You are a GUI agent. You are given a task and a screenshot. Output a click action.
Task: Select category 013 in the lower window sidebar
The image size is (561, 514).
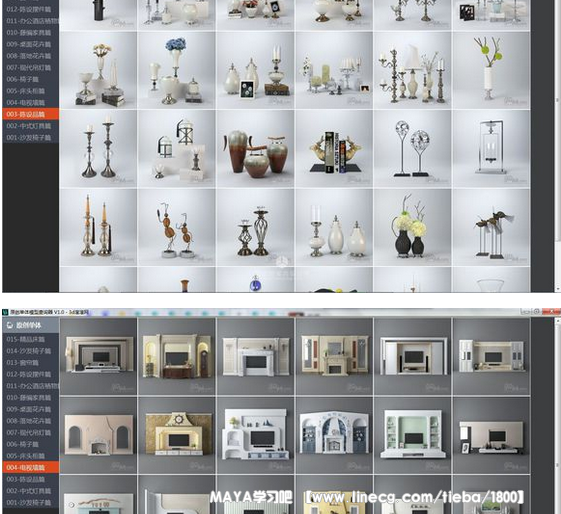tap(31, 363)
